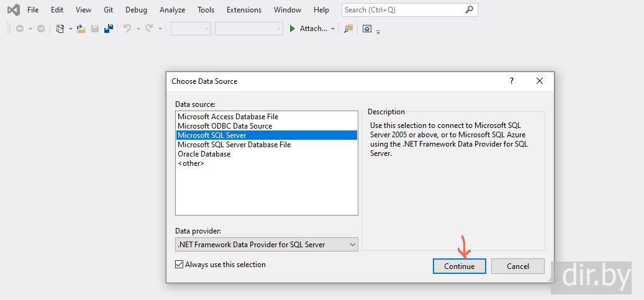Expand the Navigate Backward history arrow

point(30,29)
